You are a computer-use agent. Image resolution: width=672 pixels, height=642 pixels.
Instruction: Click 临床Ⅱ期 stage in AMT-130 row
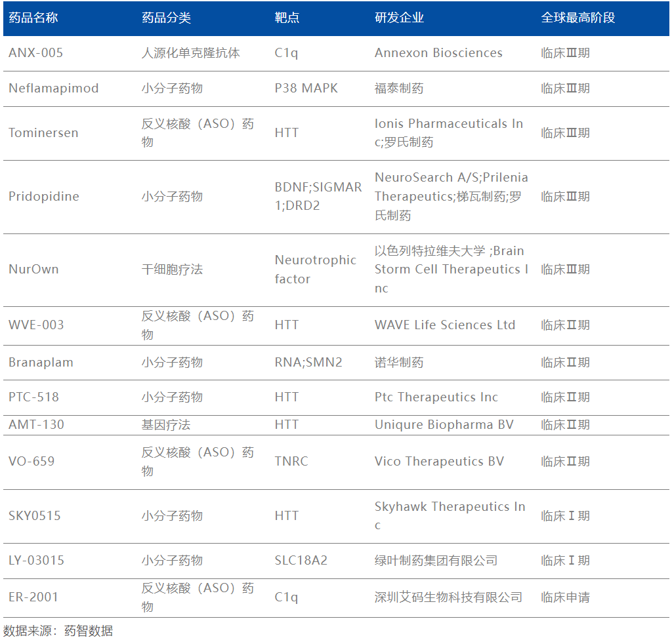[x=565, y=425]
